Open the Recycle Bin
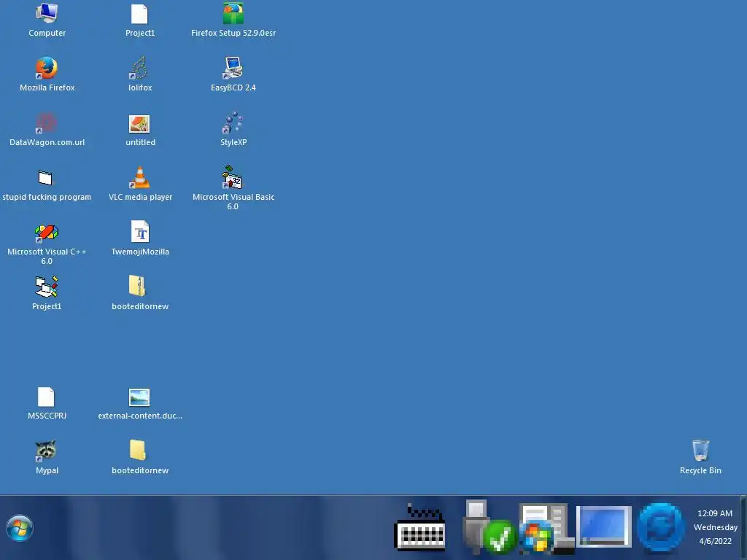The height and width of the screenshot is (560, 747). tap(700, 457)
